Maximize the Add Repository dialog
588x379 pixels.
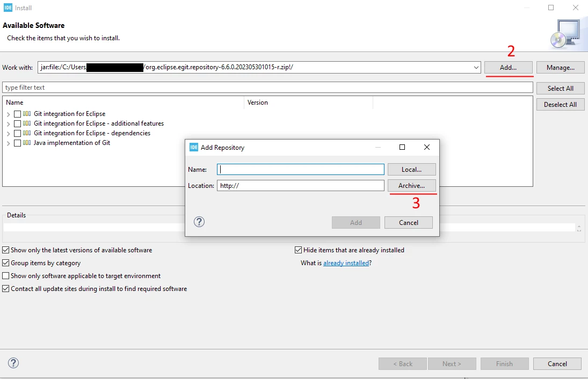click(x=402, y=147)
